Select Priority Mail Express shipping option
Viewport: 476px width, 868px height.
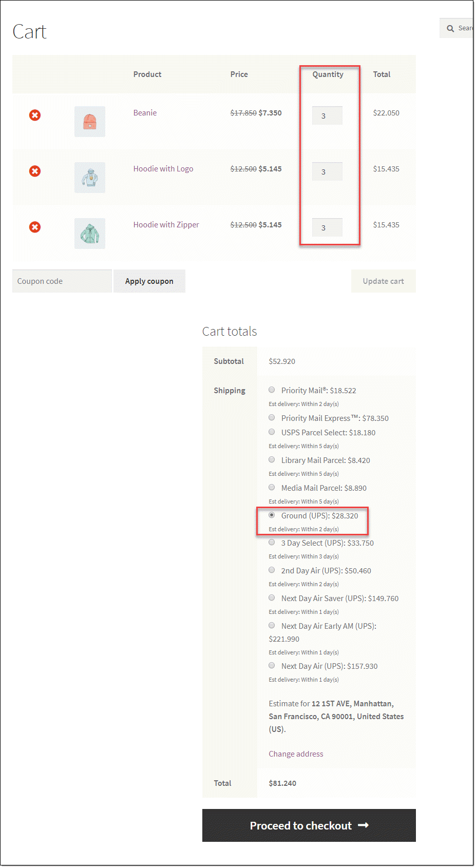pos(272,418)
